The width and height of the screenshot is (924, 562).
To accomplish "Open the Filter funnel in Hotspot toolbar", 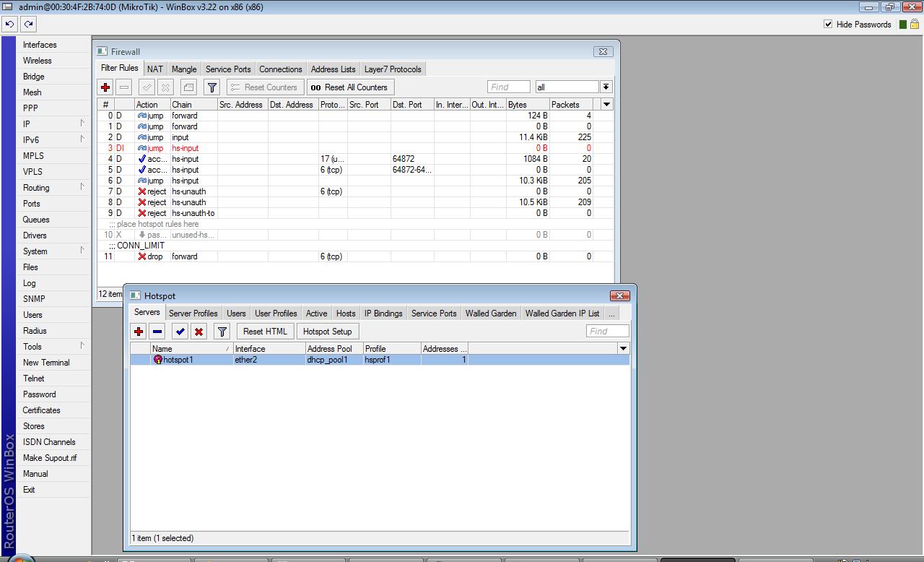I will [222, 332].
